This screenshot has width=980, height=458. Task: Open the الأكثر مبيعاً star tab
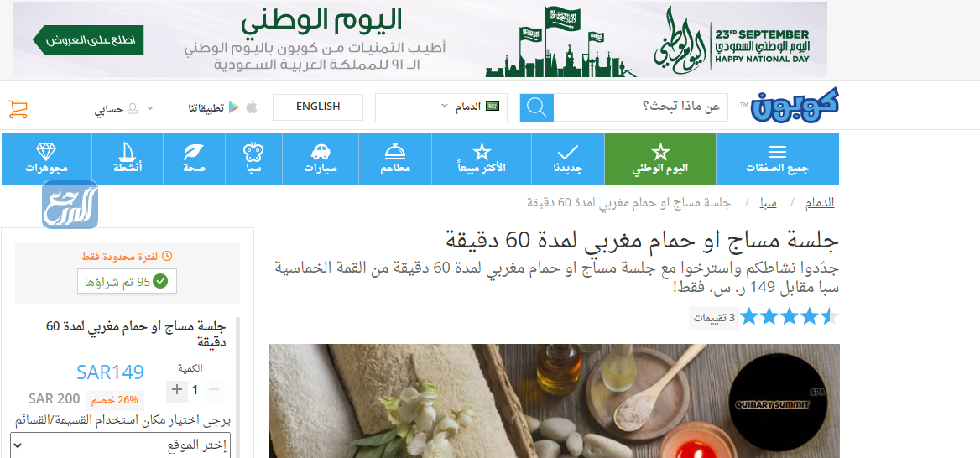tap(482, 159)
